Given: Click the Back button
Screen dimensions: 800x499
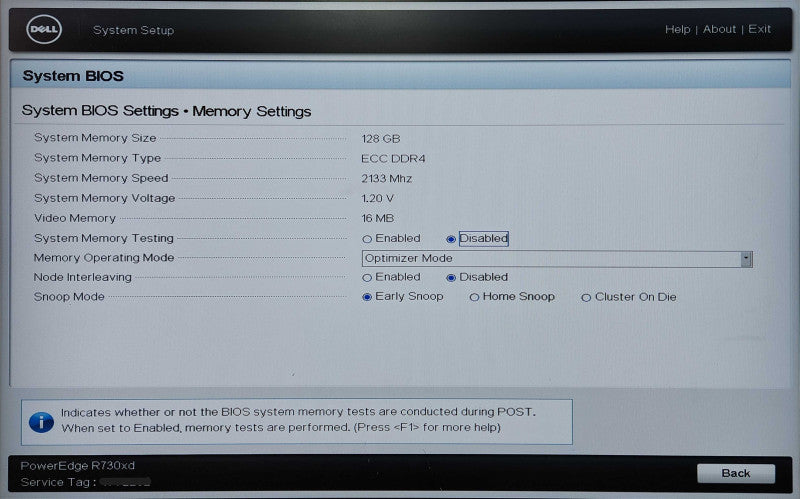Looking at the screenshot, I should click(x=736, y=473).
